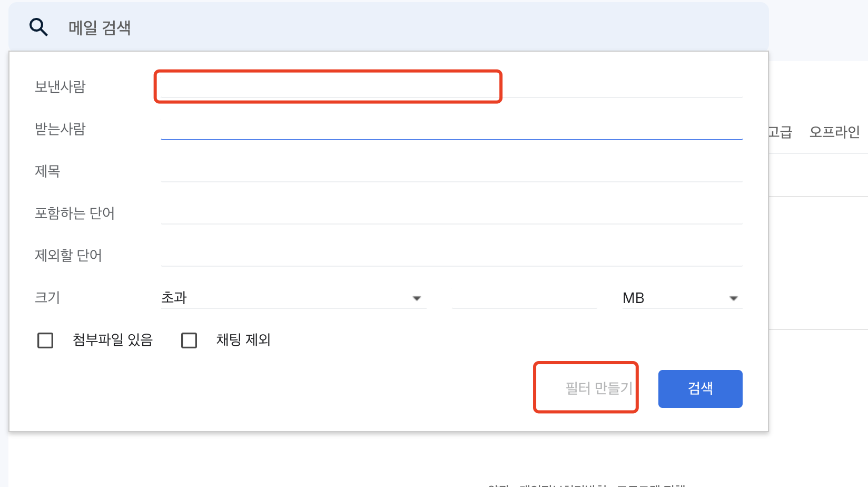Check the 첨부파일 있음 checkbox
The width and height of the screenshot is (868, 487).
click(x=45, y=340)
